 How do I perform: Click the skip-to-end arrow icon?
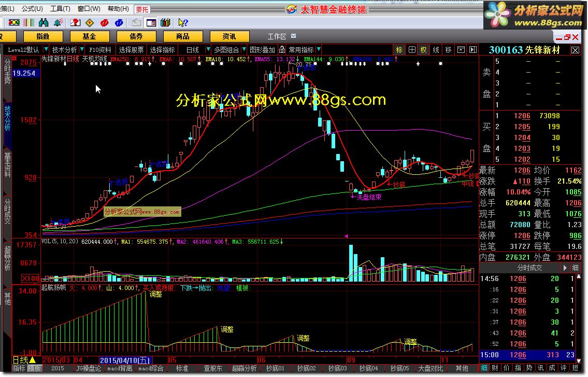coord(474,50)
